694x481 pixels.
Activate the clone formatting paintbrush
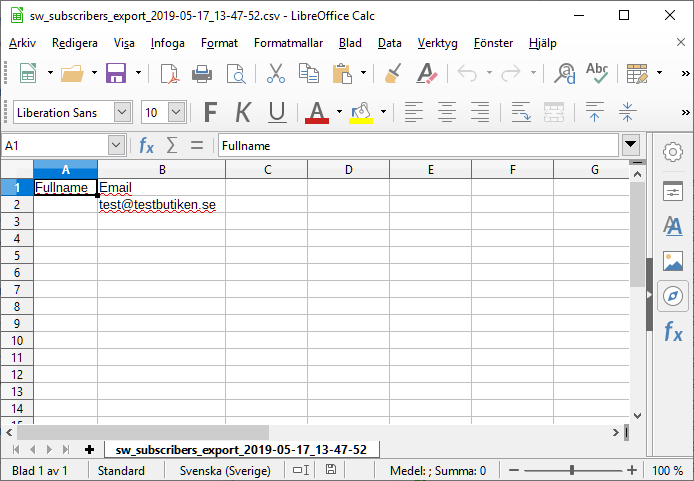[393, 73]
